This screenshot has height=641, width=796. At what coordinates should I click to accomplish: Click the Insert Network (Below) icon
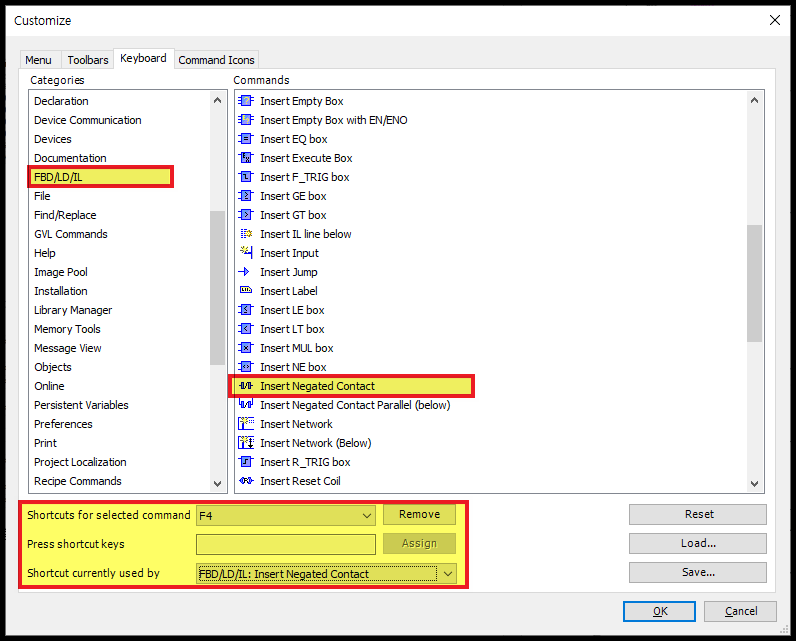coord(246,443)
